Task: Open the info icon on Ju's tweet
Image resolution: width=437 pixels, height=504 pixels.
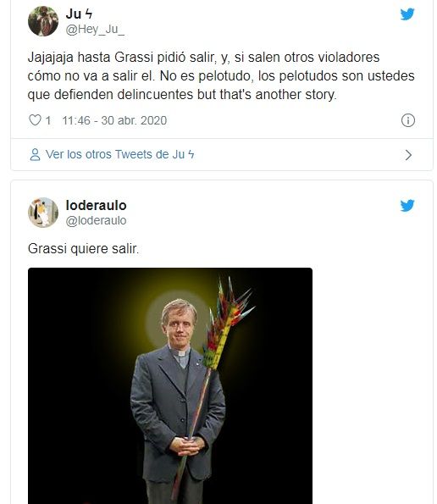Action: [408, 120]
